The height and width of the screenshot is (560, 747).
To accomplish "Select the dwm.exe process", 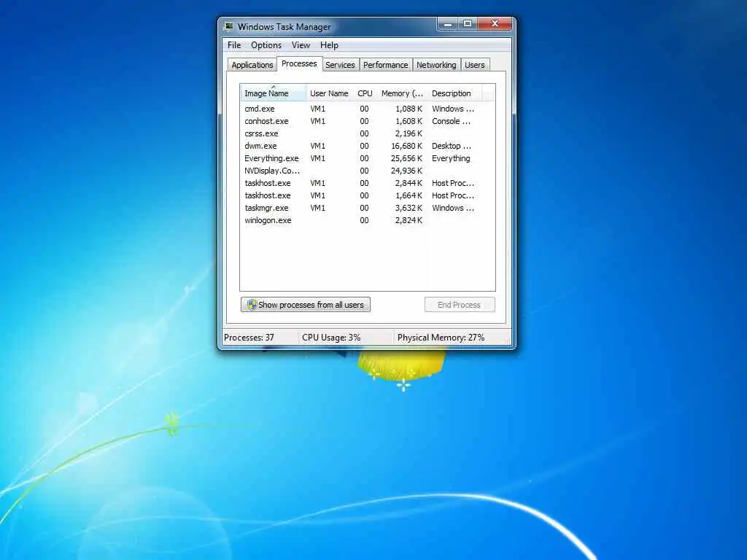I will click(368, 146).
